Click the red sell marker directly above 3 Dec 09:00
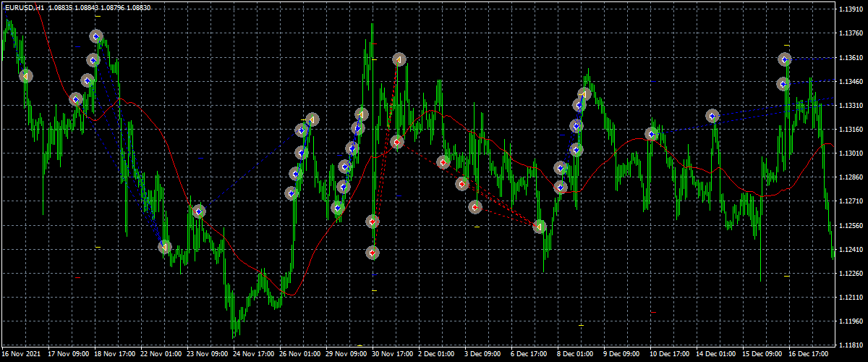Viewport: 868px width, 362px height. pyautogui.click(x=475, y=207)
